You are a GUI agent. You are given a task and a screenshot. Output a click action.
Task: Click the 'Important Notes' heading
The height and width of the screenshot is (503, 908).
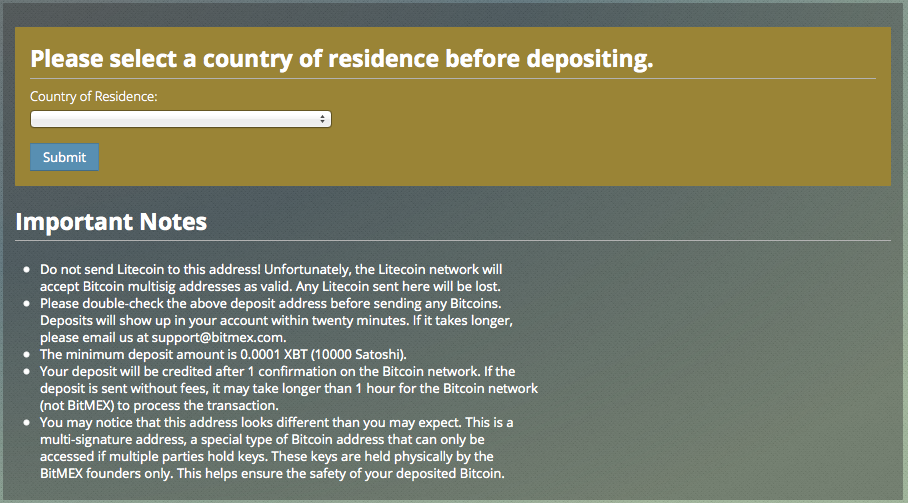(x=111, y=222)
